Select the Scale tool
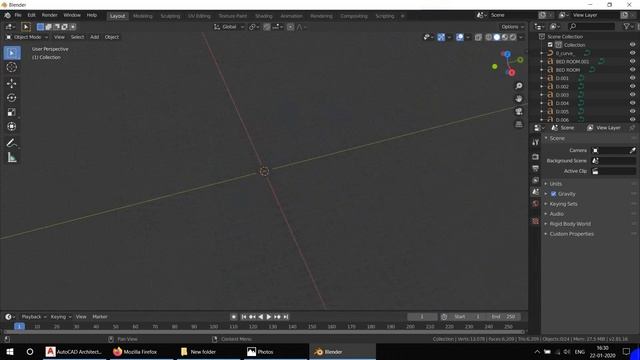Screen dimensions: 640x360 pyautogui.click(x=12, y=112)
